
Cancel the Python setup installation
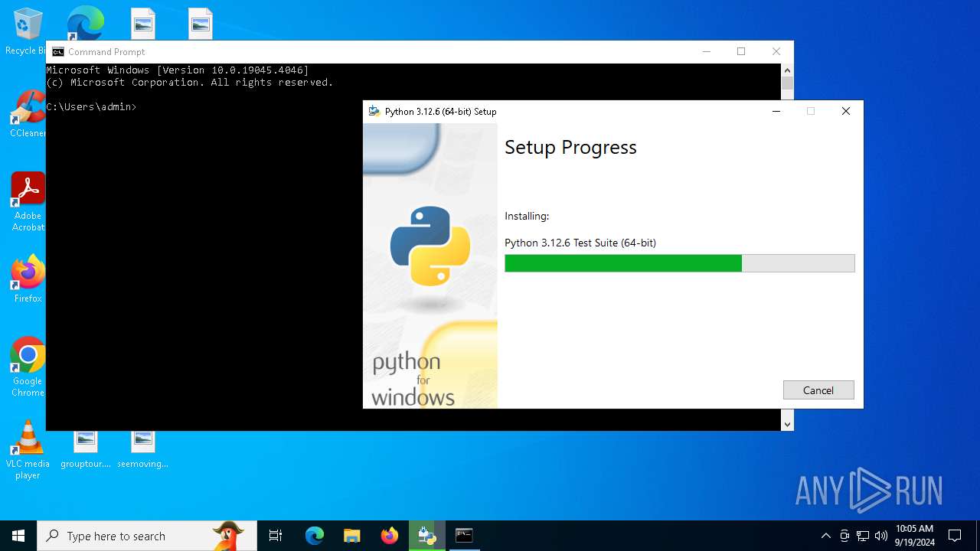click(818, 390)
